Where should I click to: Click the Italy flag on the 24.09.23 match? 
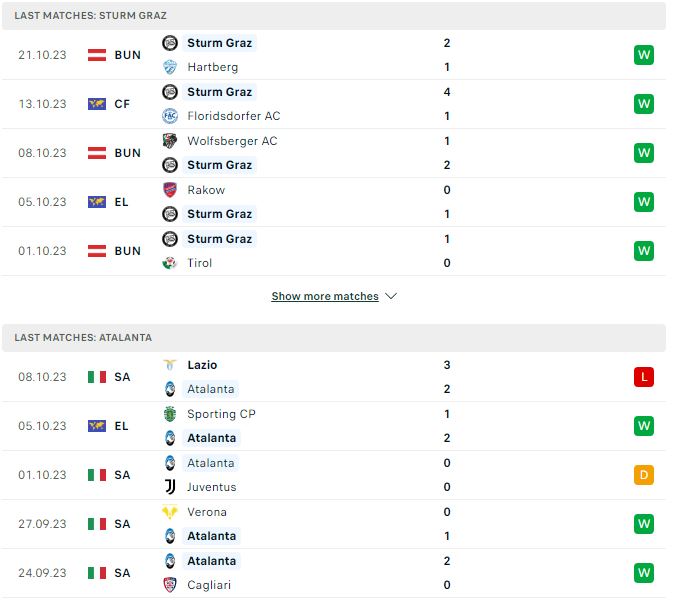pos(97,573)
